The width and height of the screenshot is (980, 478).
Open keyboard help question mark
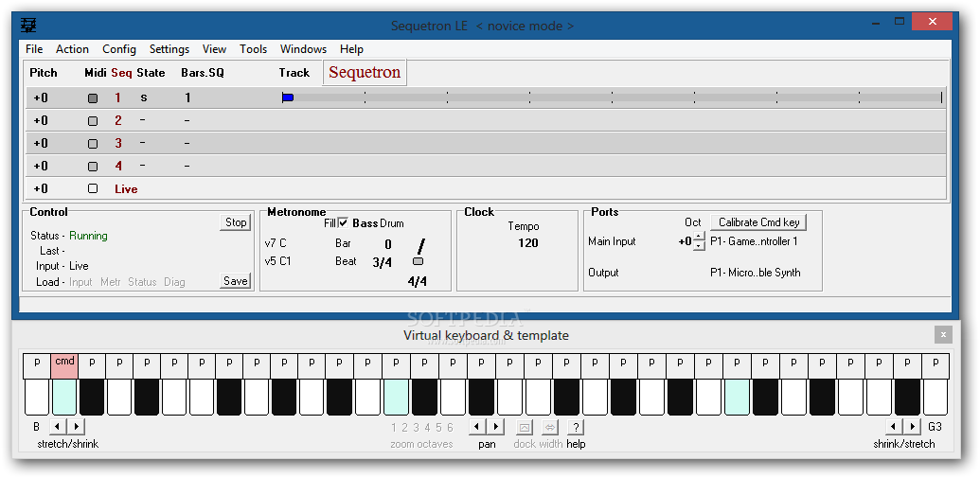576,427
